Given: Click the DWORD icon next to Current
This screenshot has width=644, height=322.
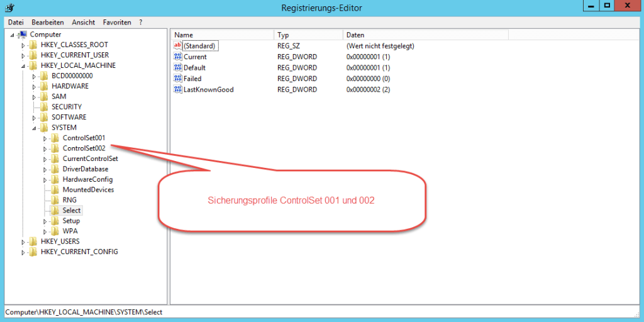Looking at the screenshot, I should [x=177, y=57].
